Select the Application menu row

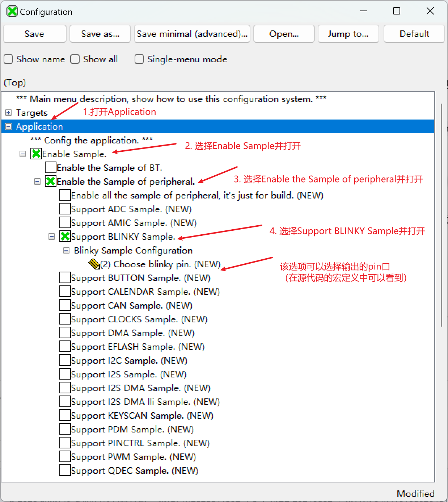(39, 126)
